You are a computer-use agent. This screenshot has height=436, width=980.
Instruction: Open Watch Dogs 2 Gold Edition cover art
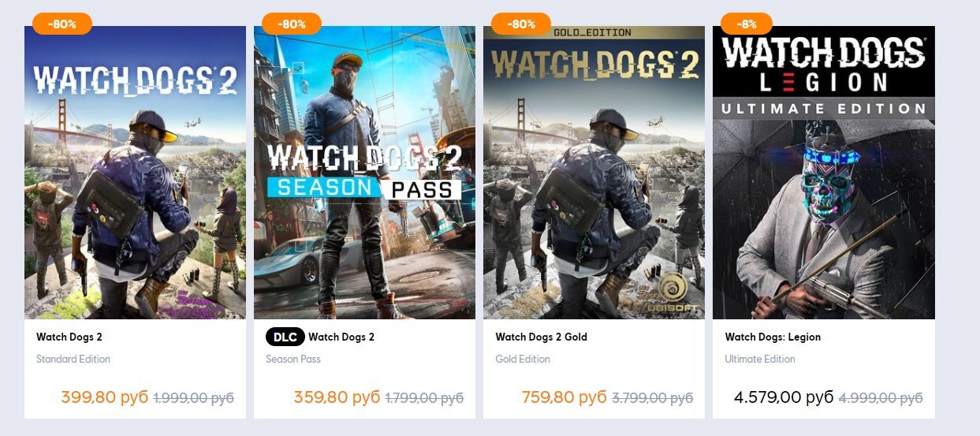(594, 173)
